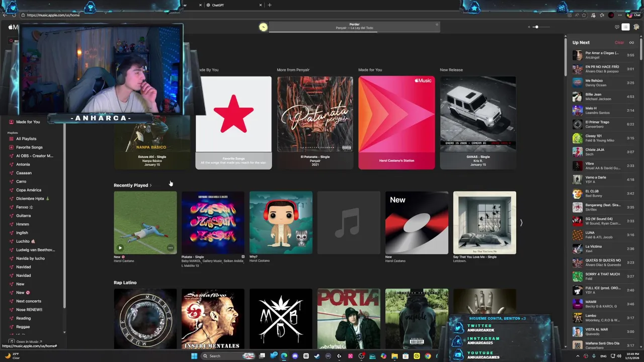The image size is (644, 362).
Task: Open Harol Castano's Station card
Action: (x=396, y=123)
